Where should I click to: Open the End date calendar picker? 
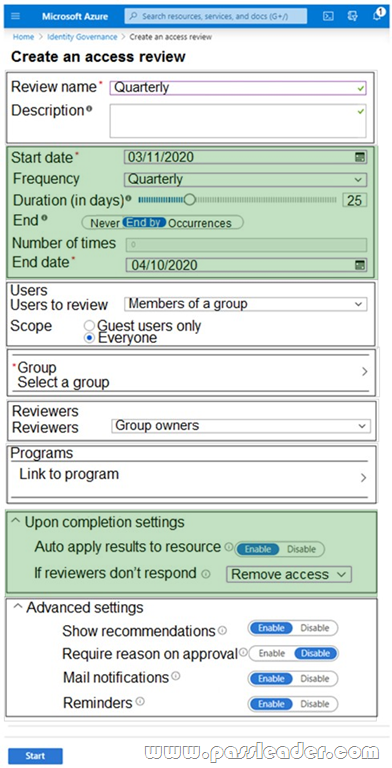click(x=360, y=265)
